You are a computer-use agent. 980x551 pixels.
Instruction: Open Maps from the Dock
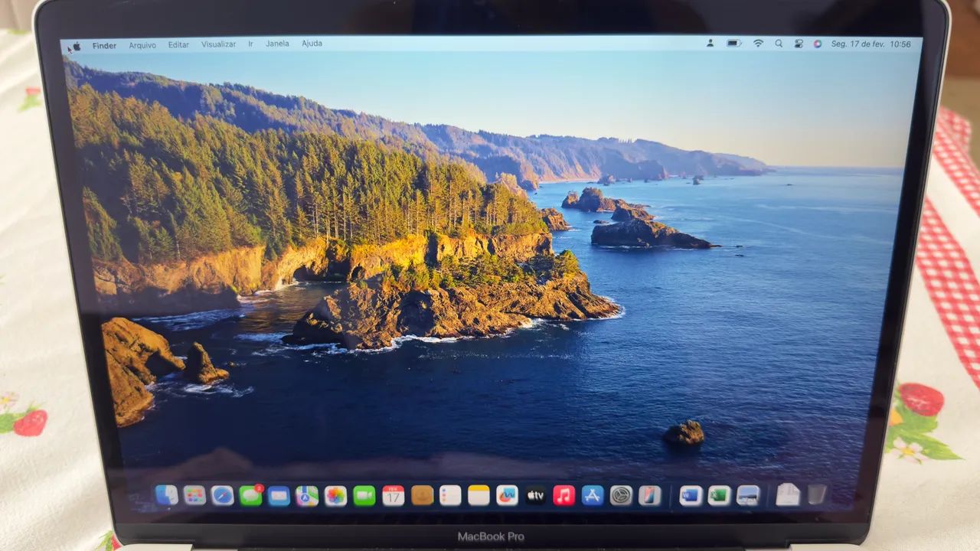coord(308,495)
